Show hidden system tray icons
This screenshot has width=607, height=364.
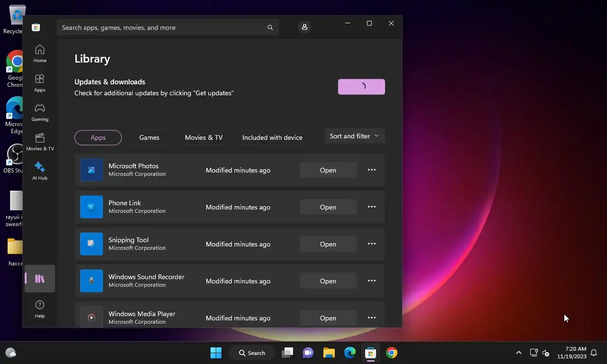click(x=519, y=353)
